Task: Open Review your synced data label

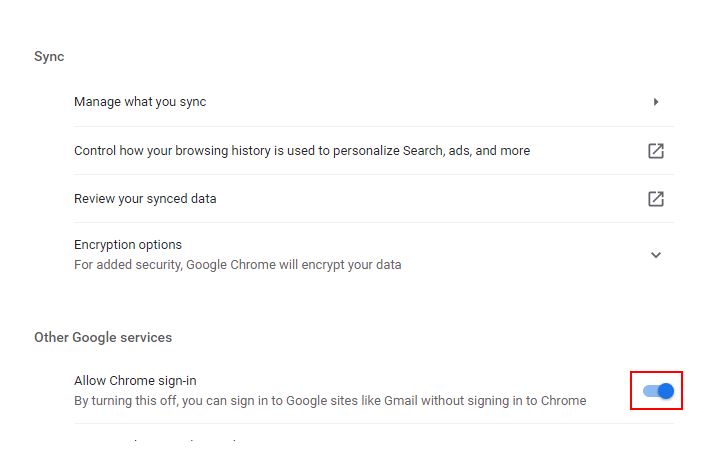Action: tap(145, 198)
